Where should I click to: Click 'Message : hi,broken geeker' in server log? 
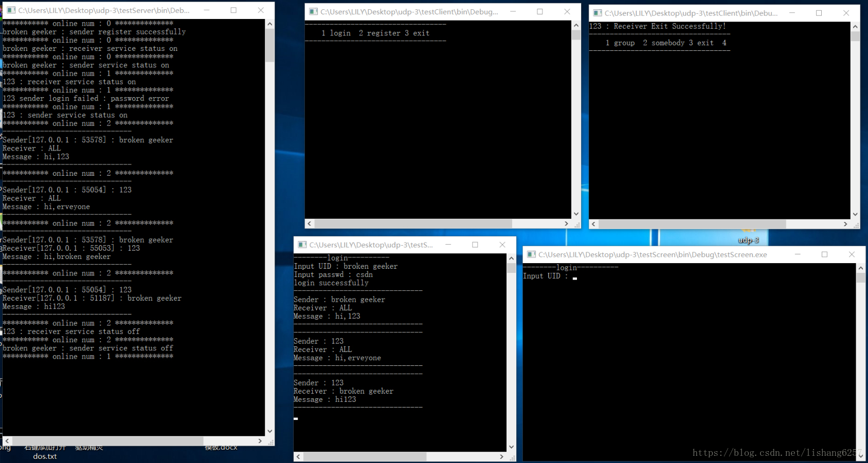coord(57,257)
